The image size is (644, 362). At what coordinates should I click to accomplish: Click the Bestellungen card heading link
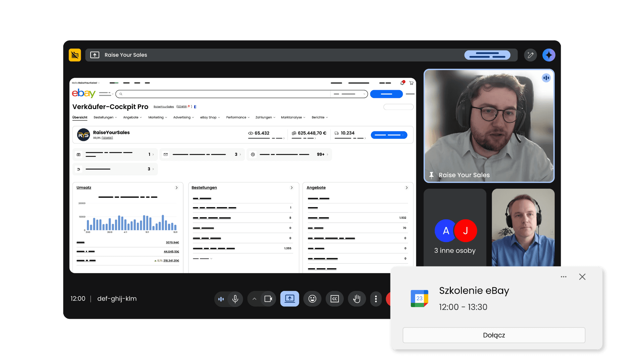pos(204,188)
